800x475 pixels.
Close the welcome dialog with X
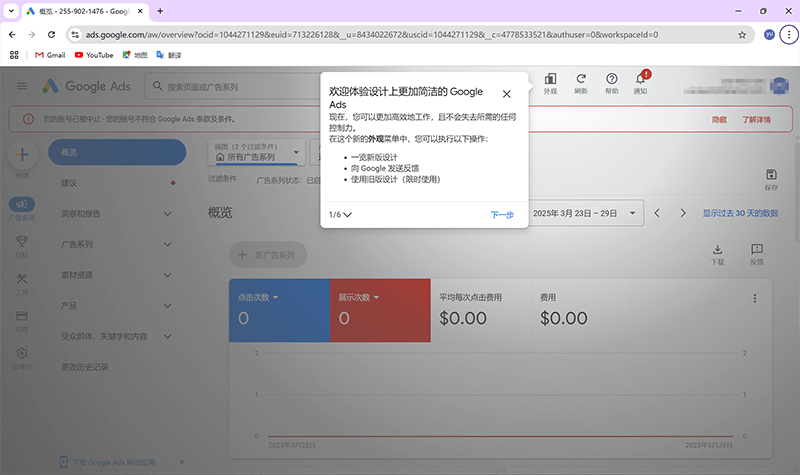pos(506,94)
